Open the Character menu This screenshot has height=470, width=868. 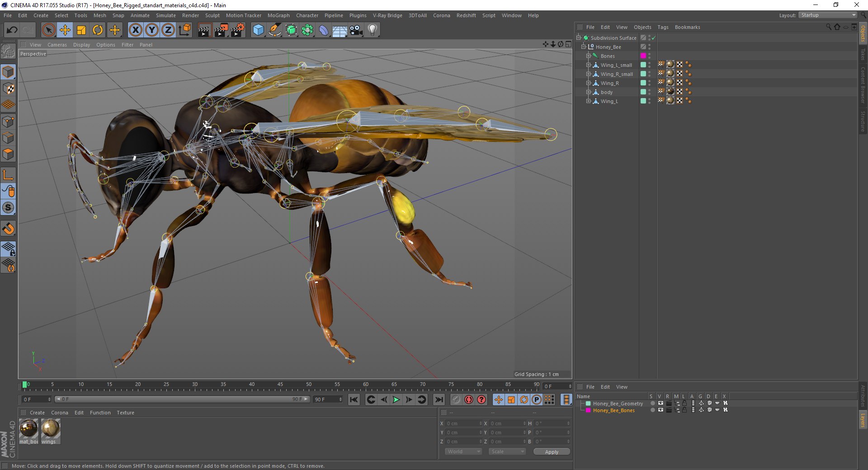click(x=307, y=15)
